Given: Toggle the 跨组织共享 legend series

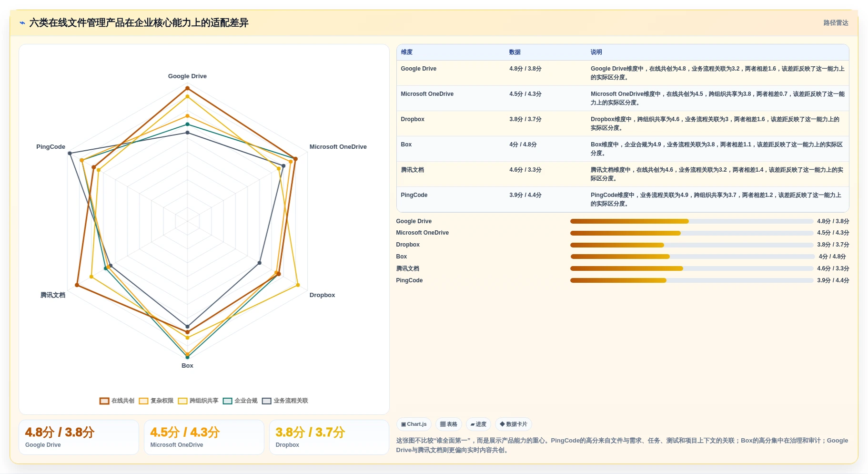Looking at the screenshot, I should pyautogui.click(x=198, y=401).
